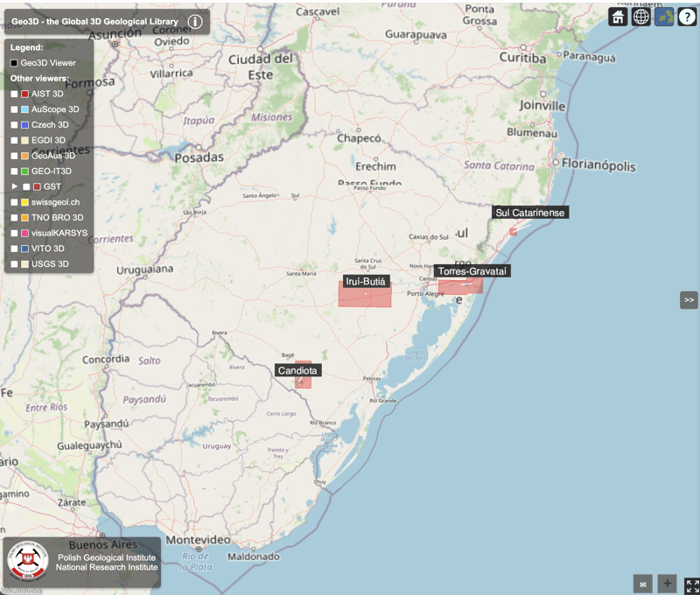Select the Candiota model label
The width and height of the screenshot is (700, 595).
(x=297, y=371)
